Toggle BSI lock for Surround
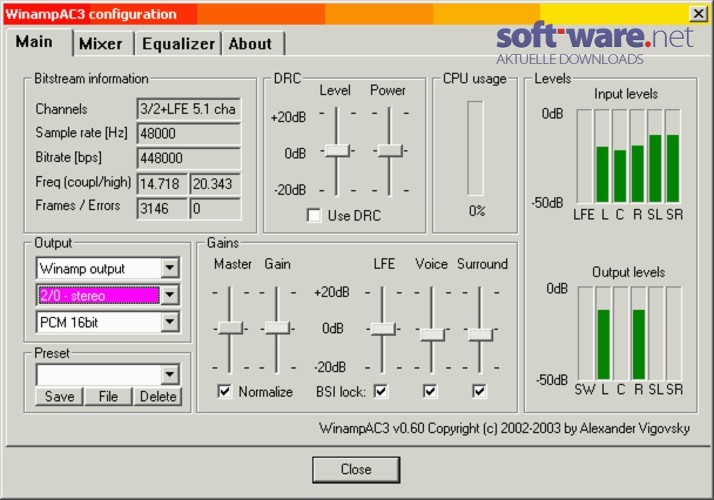This screenshot has height=500, width=714. pyautogui.click(x=479, y=391)
